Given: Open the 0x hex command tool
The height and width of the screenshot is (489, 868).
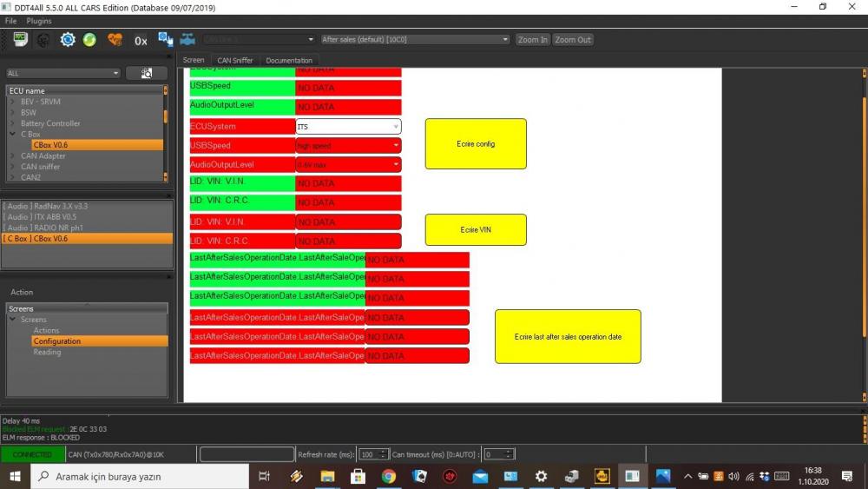Looking at the screenshot, I should (141, 41).
